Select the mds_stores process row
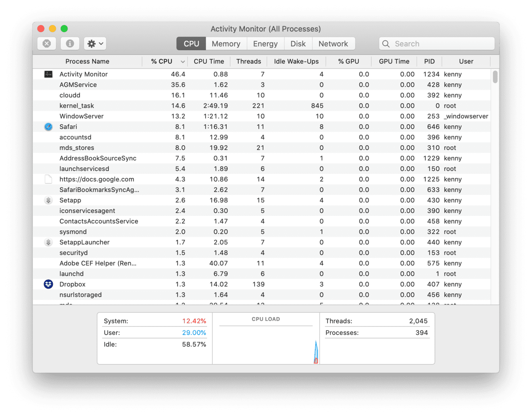Screen dimensions: 532x416 point(262,148)
